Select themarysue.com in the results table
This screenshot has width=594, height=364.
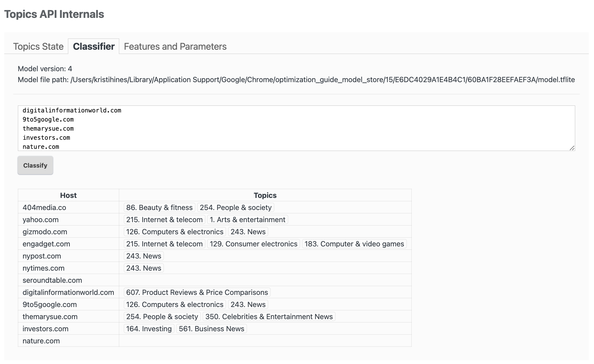(68, 316)
